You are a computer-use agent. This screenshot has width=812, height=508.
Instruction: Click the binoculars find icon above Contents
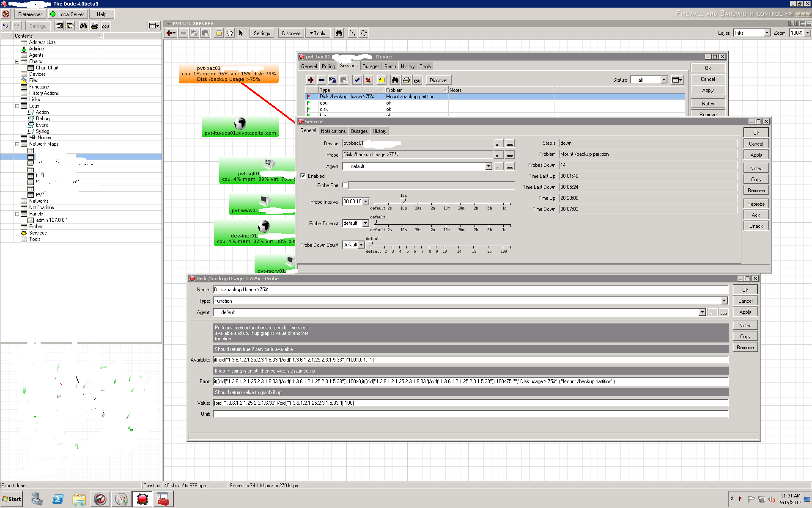pos(83,26)
